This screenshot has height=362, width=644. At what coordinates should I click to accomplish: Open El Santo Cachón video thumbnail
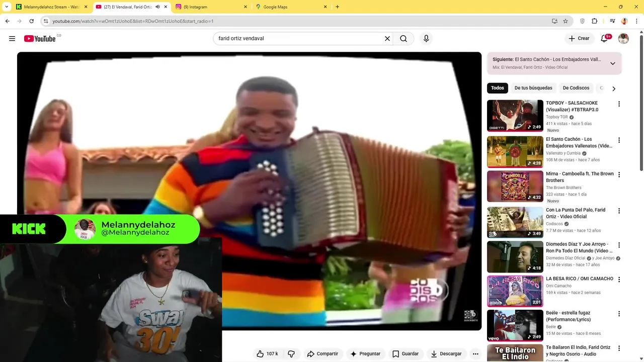pos(515,152)
